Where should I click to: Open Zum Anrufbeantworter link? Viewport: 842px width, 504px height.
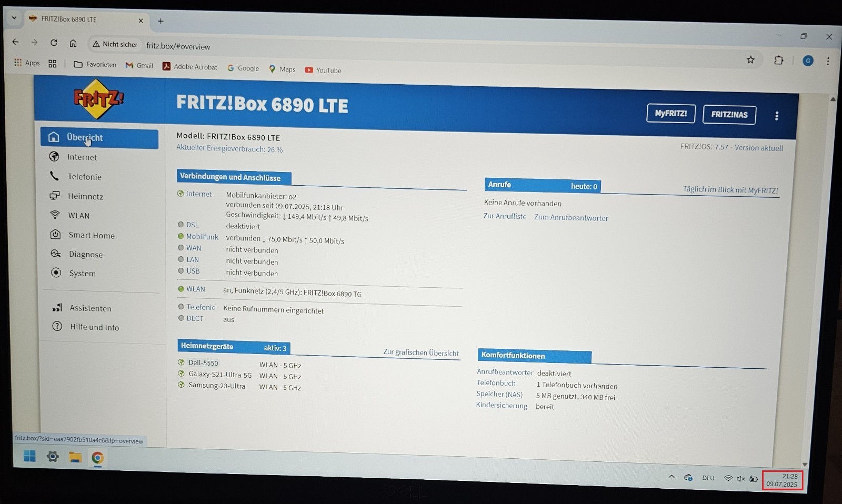(571, 218)
